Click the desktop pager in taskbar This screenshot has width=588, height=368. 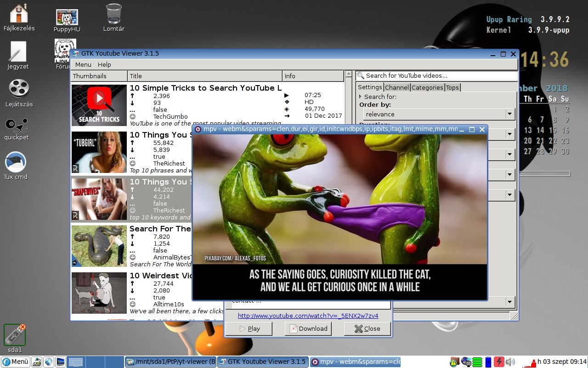coord(96,362)
